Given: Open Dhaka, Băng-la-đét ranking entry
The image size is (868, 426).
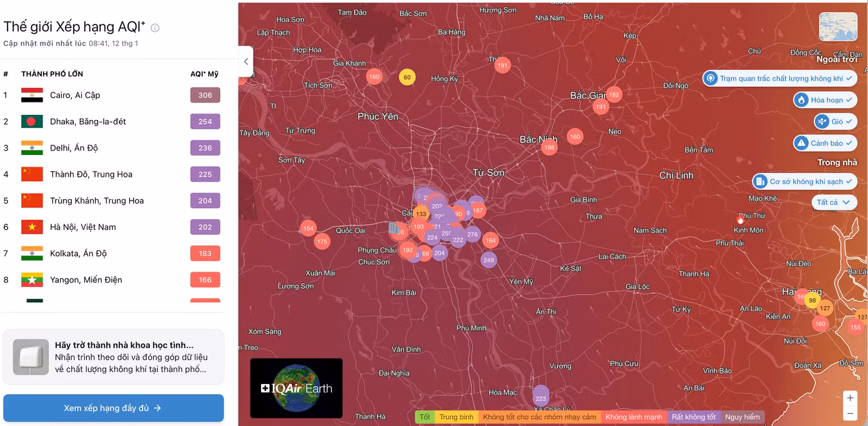Looking at the screenshot, I should tap(112, 121).
